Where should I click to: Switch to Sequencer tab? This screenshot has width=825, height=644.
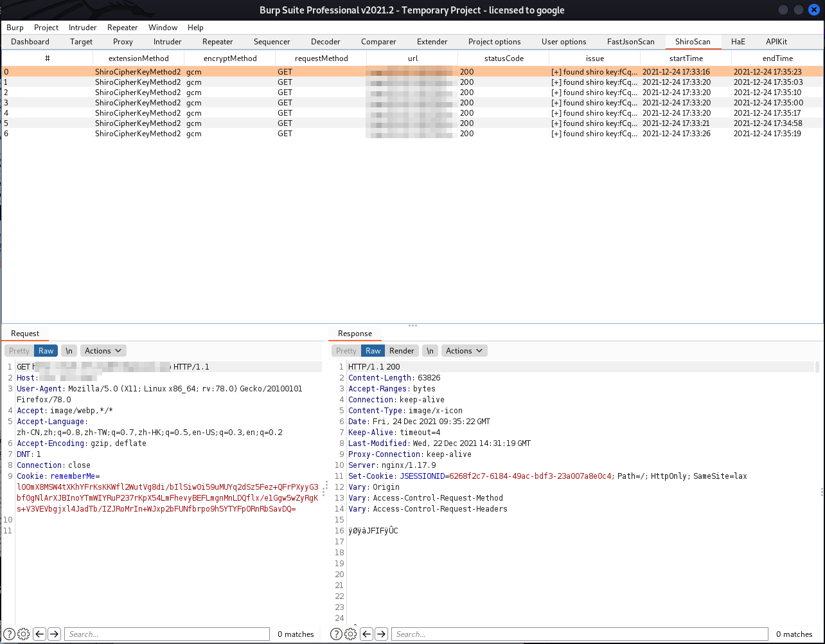tap(272, 42)
